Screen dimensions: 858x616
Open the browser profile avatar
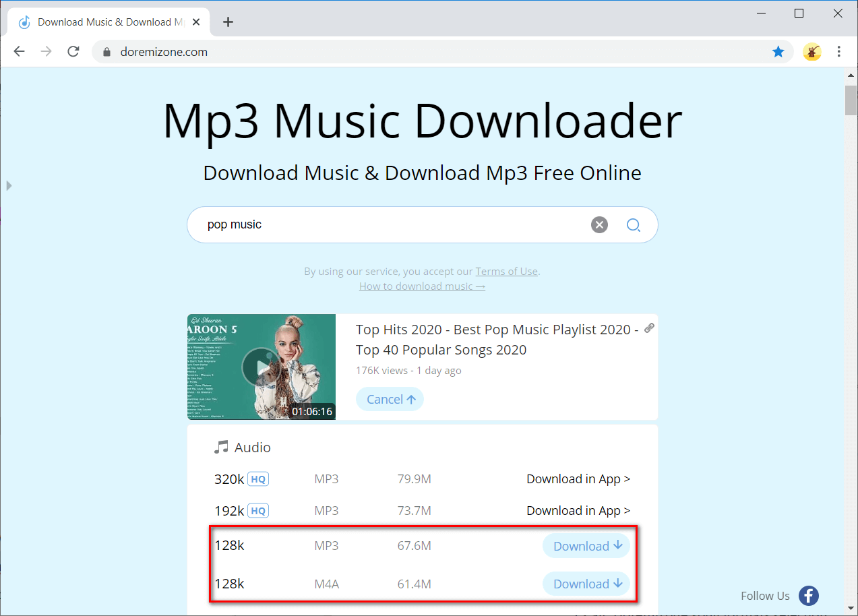click(x=811, y=52)
